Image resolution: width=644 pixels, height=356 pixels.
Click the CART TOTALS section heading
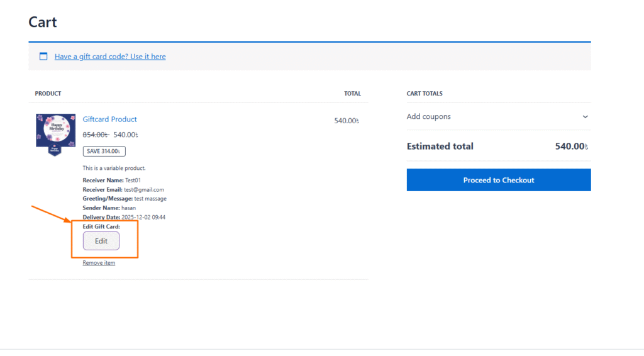click(425, 94)
